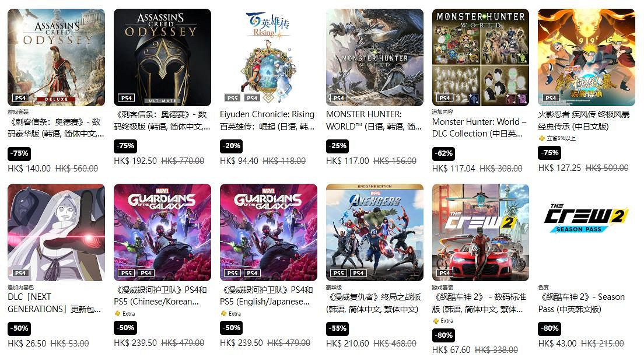This screenshot has height=357, width=644.
Task: Open Marvel's Avengers Endgame Edition cover
Action: click(x=374, y=233)
